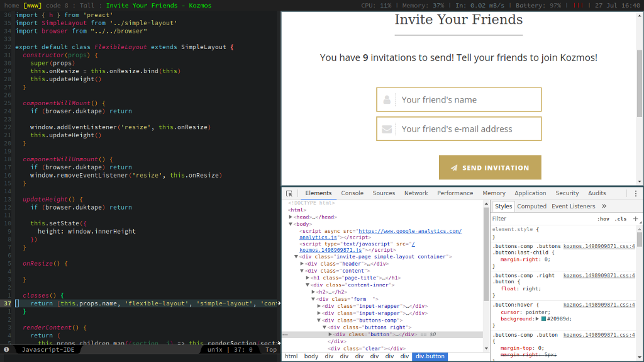Screen dimensions: 644x362
Task: Activate the DevTools inspect element picker
Action: pyautogui.click(x=289, y=193)
